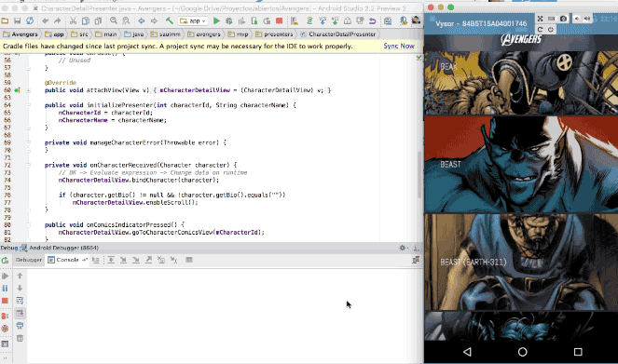Image resolution: width=618 pixels, height=364 pixels.
Task: Raise device volume in Vysor
Action: coord(587,19)
